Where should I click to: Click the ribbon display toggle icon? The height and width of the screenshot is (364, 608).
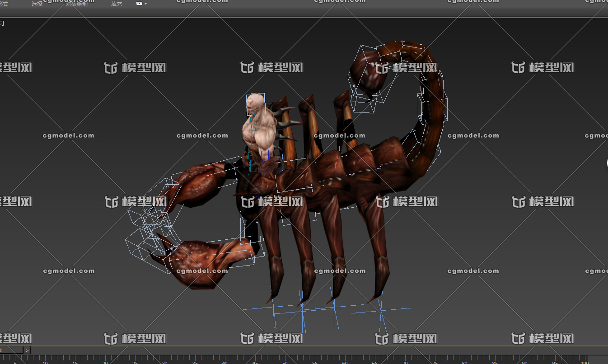point(140,4)
